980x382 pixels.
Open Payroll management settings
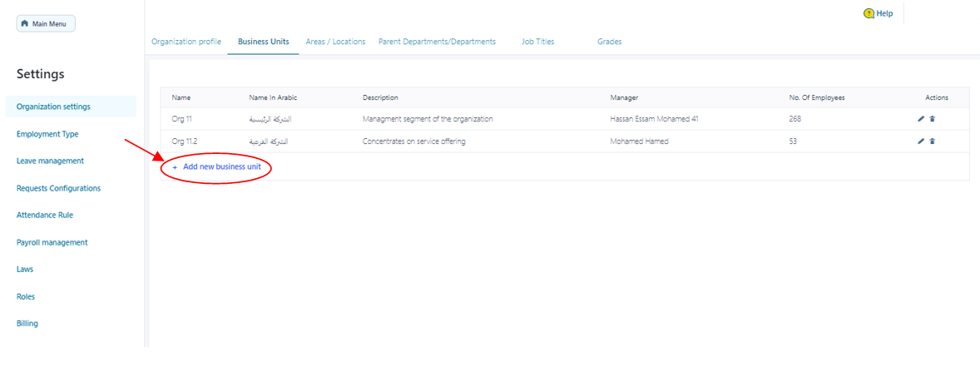(52, 242)
